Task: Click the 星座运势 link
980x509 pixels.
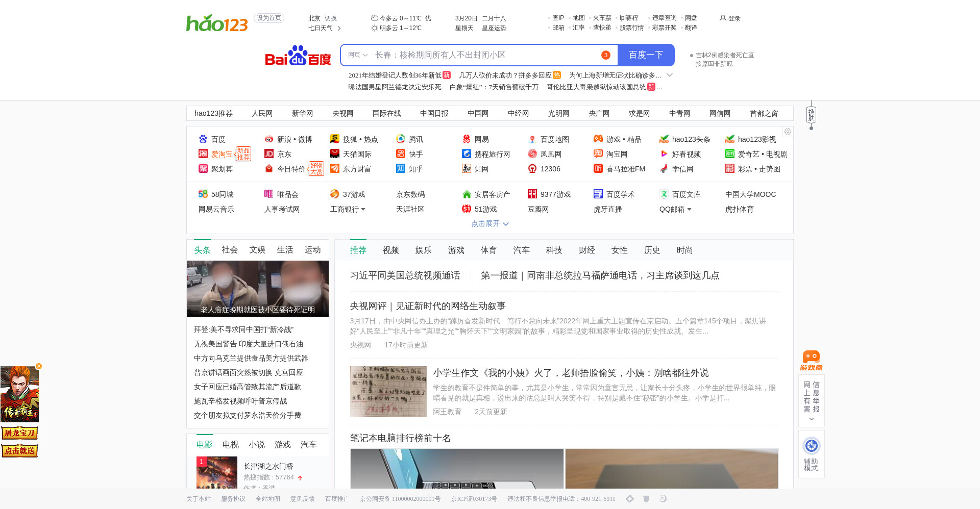Action: pyautogui.click(x=494, y=28)
